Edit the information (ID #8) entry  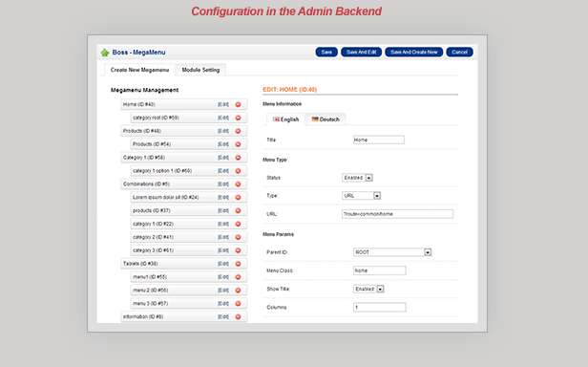pyautogui.click(x=223, y=316)
